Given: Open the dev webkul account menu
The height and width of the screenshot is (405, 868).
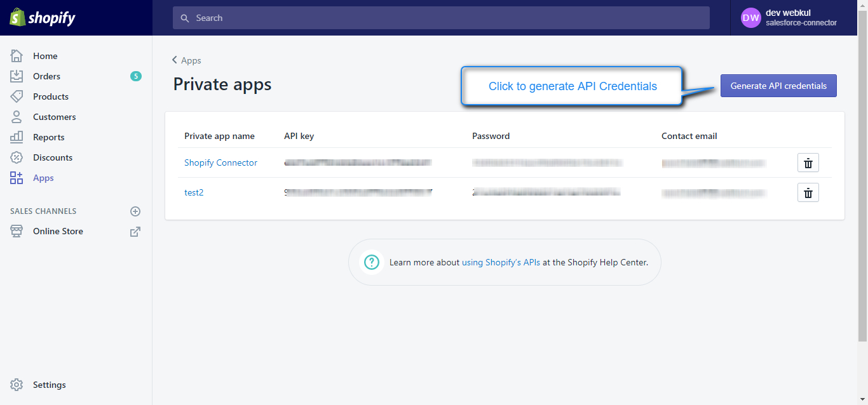Looking at the screenshot, I should (x=789, y=18).
